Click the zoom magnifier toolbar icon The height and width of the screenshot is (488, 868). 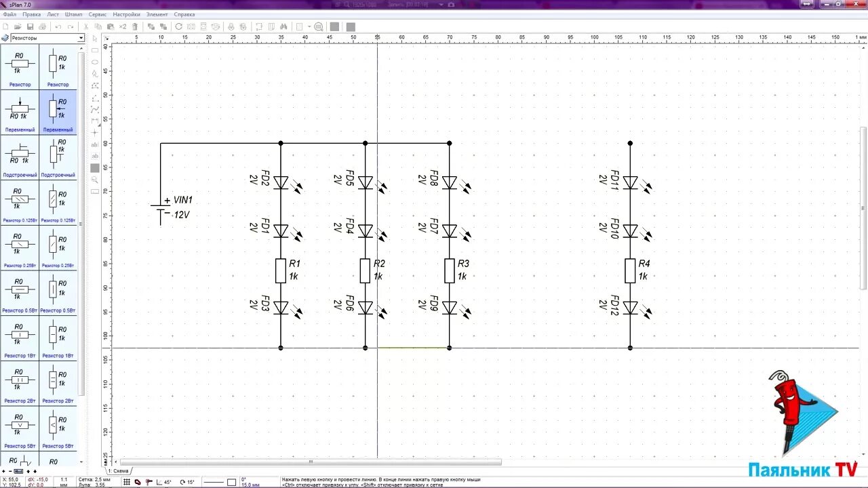[319, 26]
